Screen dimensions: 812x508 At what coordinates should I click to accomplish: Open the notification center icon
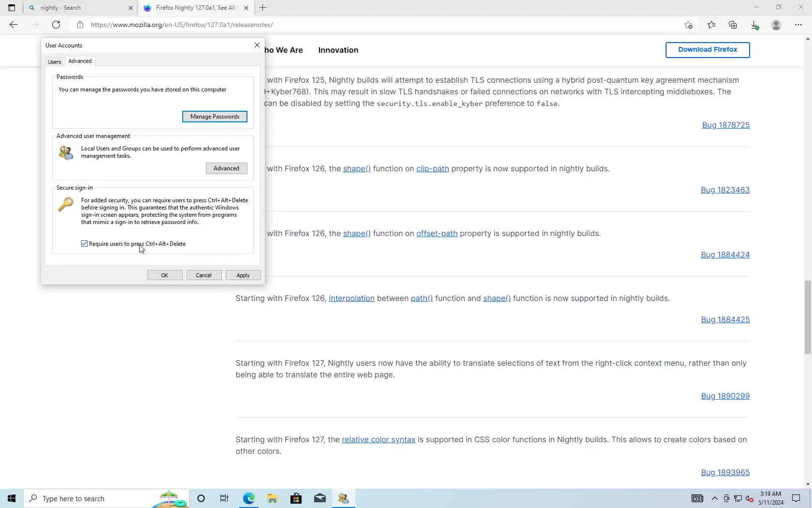[x=796, y=498]
